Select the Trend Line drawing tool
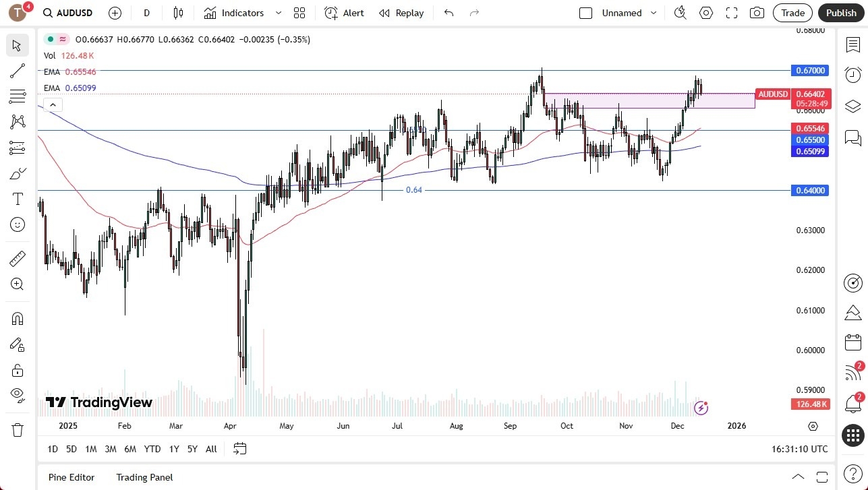 click(x=17, y=71)
